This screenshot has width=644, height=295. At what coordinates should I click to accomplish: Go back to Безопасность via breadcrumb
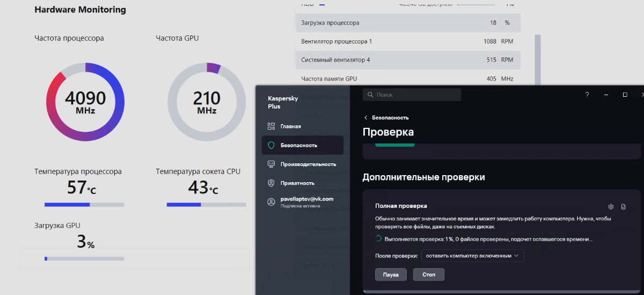(390, 117)
